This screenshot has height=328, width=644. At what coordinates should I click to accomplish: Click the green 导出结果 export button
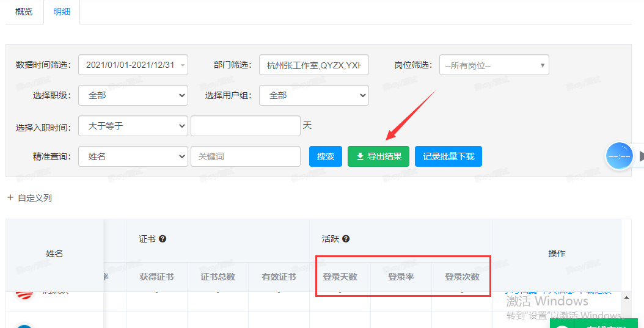378,156
